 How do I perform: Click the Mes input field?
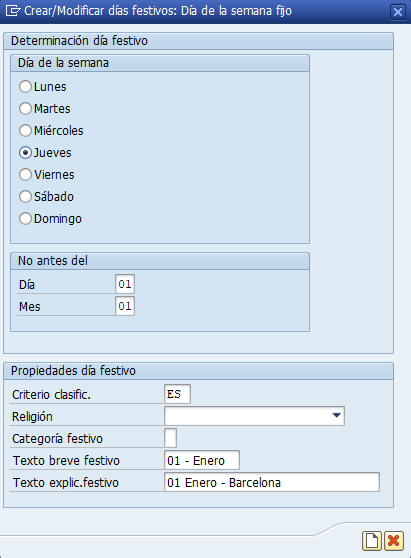125,306
